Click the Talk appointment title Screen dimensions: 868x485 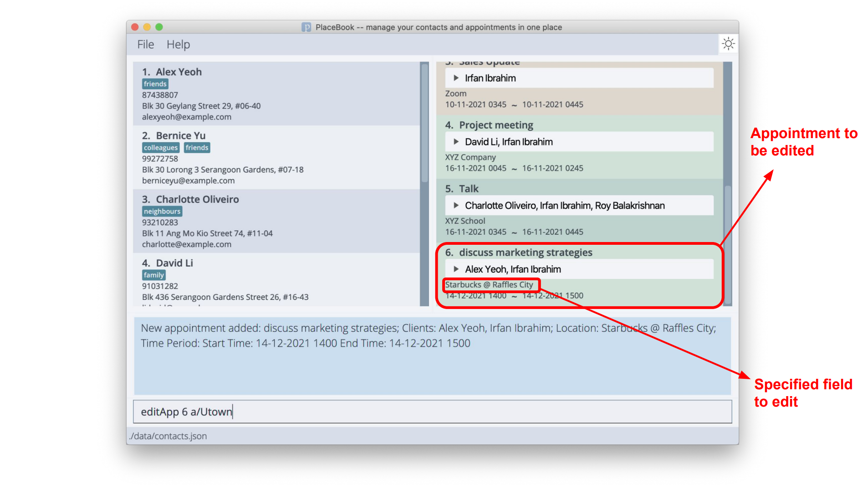point(469,189)
